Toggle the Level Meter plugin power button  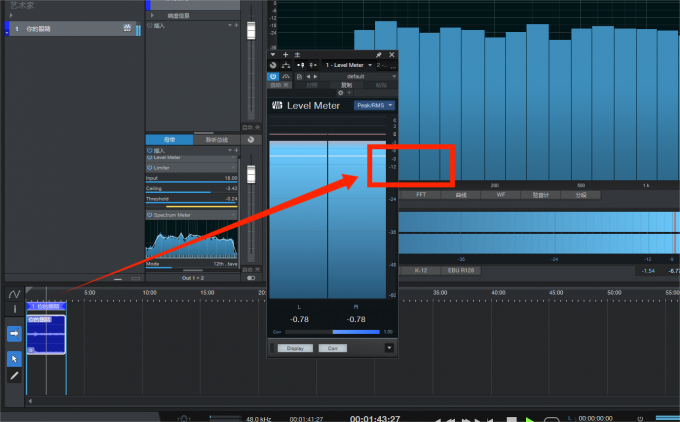click(x=273, y=76)
